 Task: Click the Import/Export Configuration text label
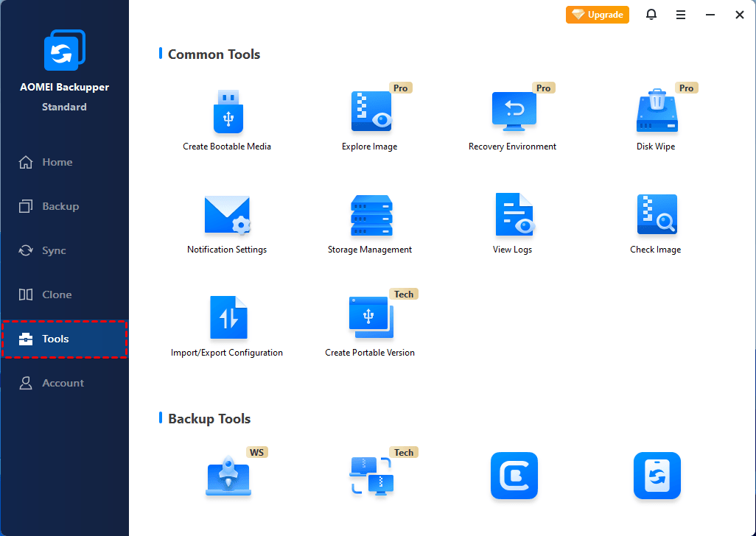coord(227,353)
